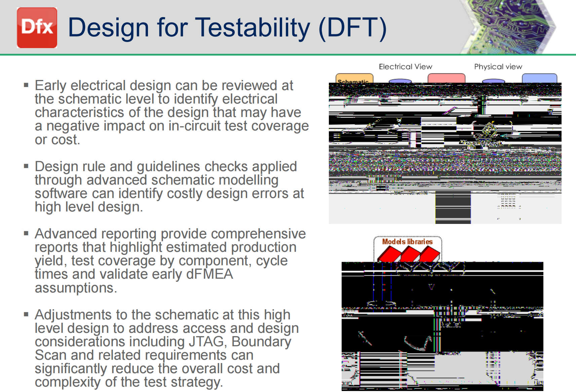This screenshot has width=576, height=392.
Task: Click the purple ellipse under Electrical View
Action: click(400, 81)
